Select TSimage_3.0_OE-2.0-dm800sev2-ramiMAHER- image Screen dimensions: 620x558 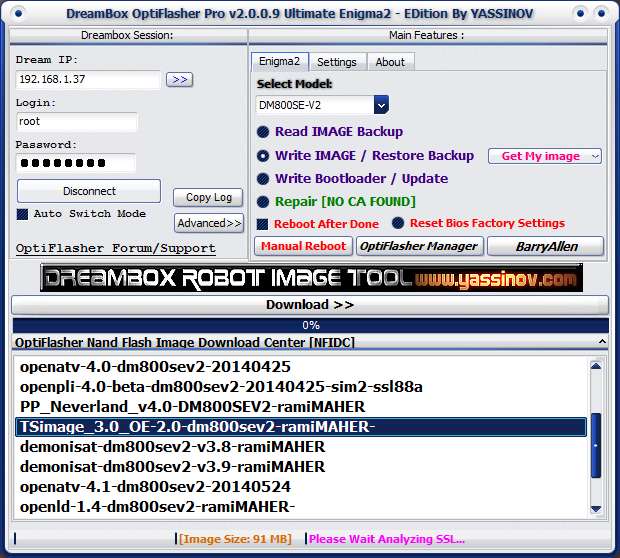click(301, 427)
